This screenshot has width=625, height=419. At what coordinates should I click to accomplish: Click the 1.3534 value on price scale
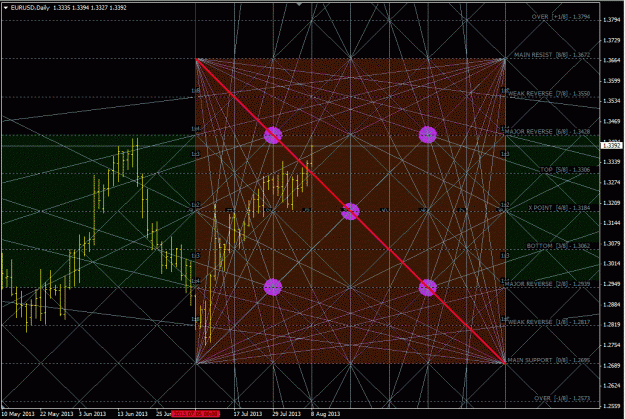(x=612, y=101)
